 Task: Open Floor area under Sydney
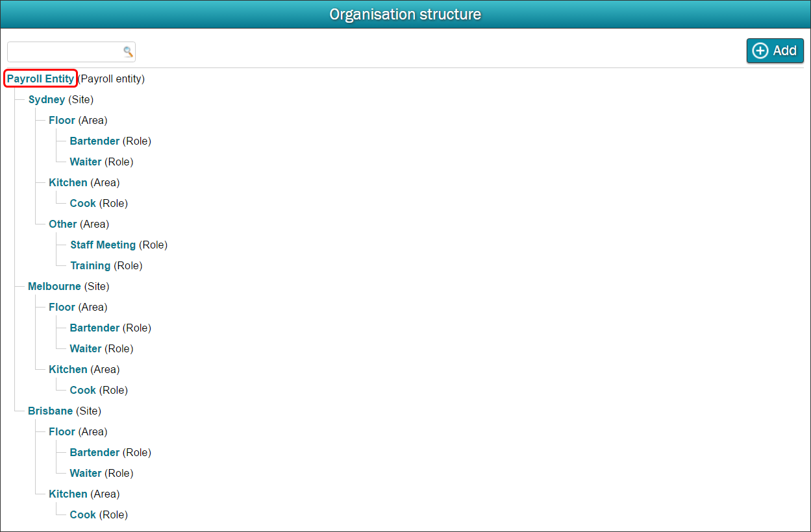pyautogui.click(x=62, y=120)
